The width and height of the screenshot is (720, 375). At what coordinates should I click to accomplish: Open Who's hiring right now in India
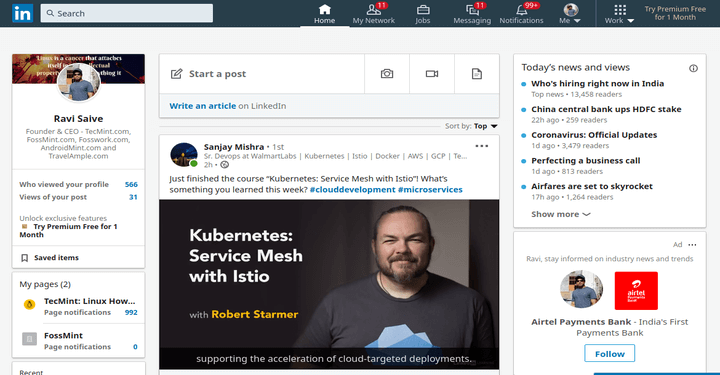tap(597, 84)
